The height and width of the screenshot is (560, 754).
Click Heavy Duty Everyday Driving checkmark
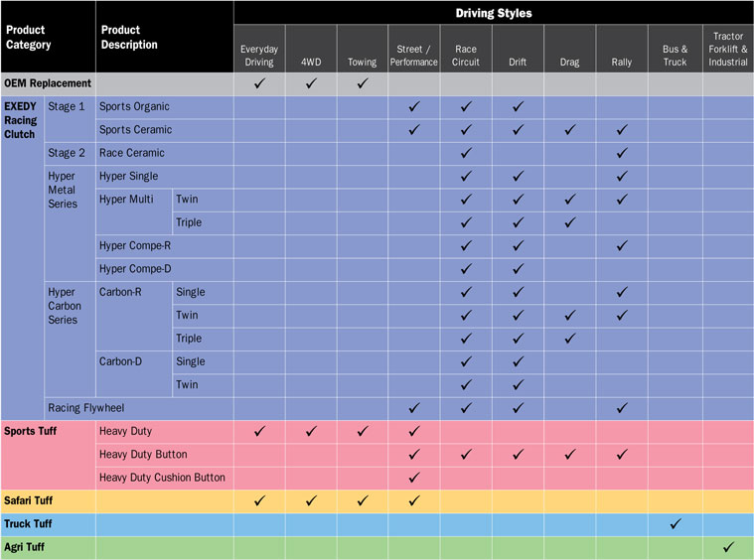tap(258, 431)
